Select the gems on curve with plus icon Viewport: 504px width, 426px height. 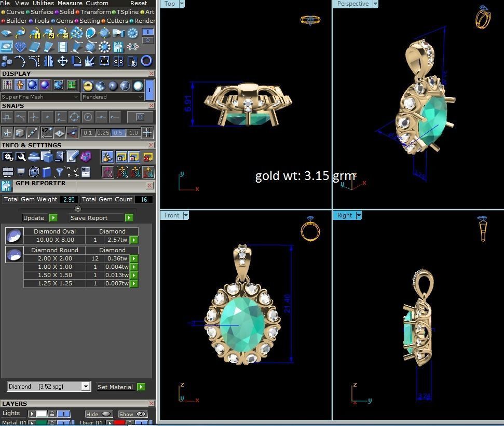tap(35, 33)
